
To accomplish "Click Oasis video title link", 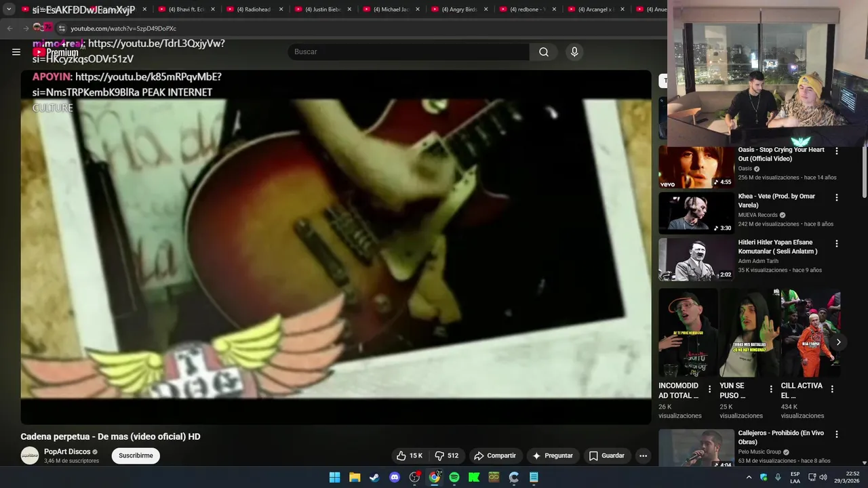I will (781, 154).
